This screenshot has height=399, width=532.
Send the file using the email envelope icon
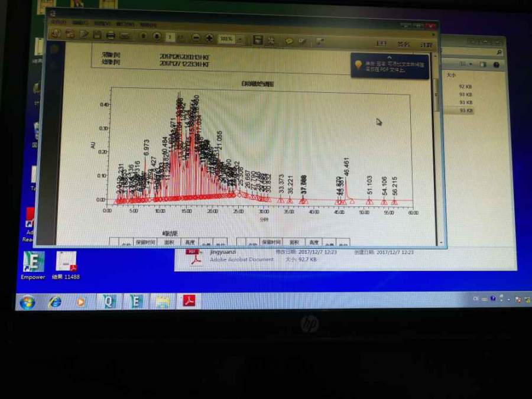point(125,35)
